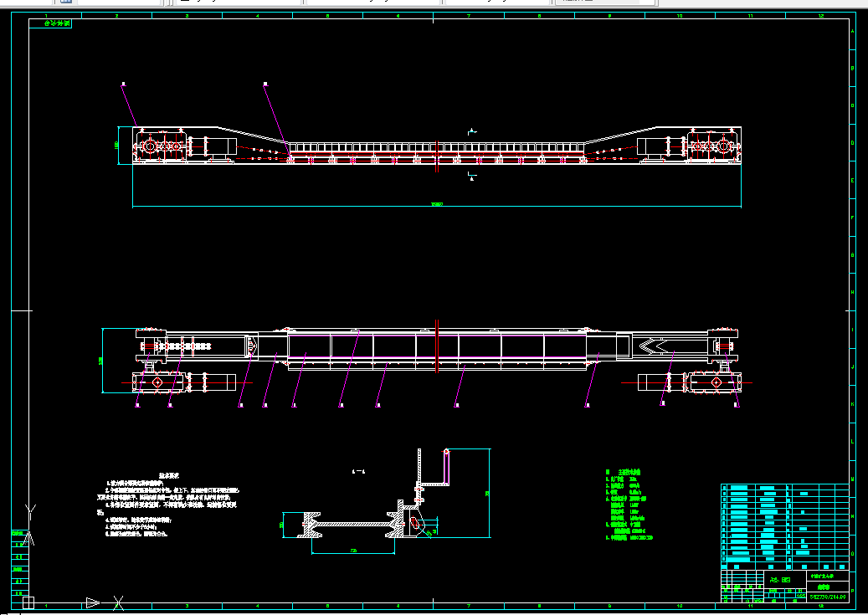
Task: Select the horizontal dimension below the section view
Action: [x=353, y=551]
